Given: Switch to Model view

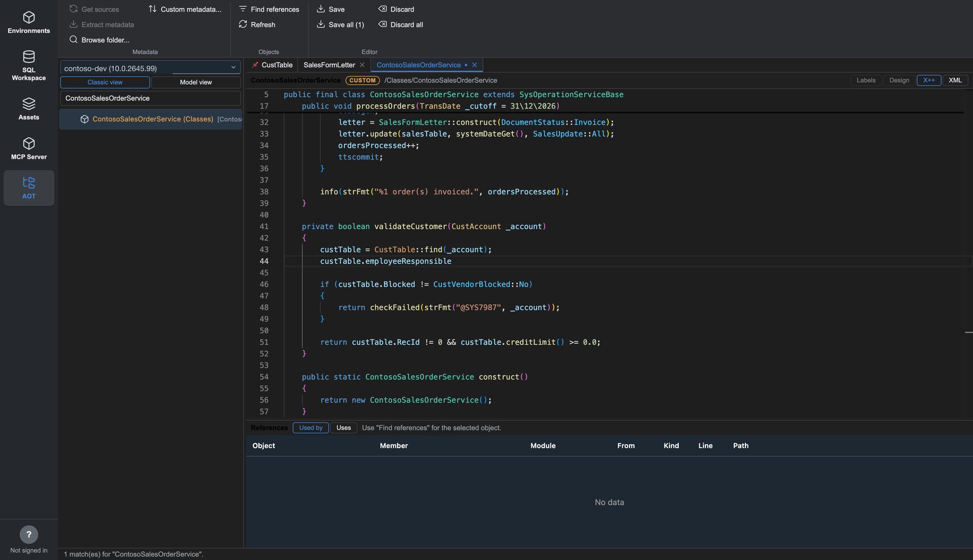Looking at the screenshot, I should [196, 82].
